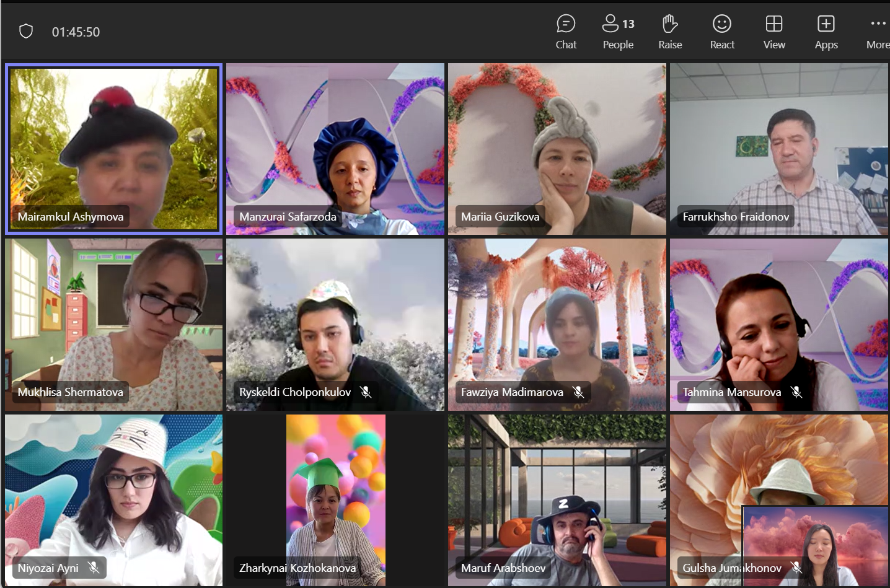Select Mairamkul Ashymova's video tile
The image size is (890, 588).
[113, 149]
